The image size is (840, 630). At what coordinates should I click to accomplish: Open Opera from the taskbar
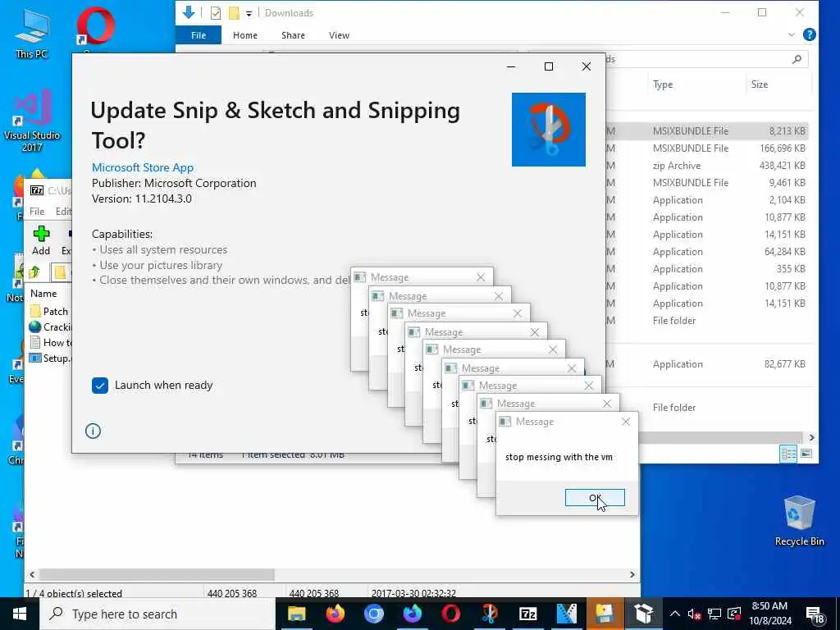coord(450,614)
